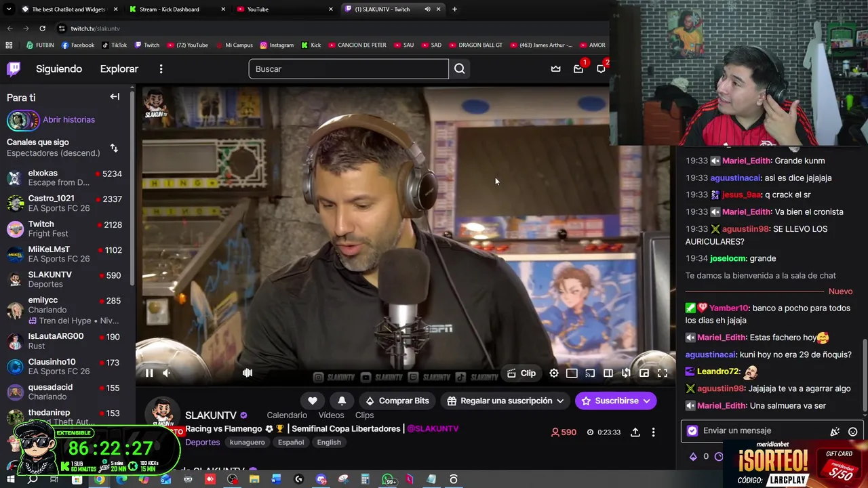
Task: Click SLAKUNTV channel avatar below video
Action: [162, 411]
